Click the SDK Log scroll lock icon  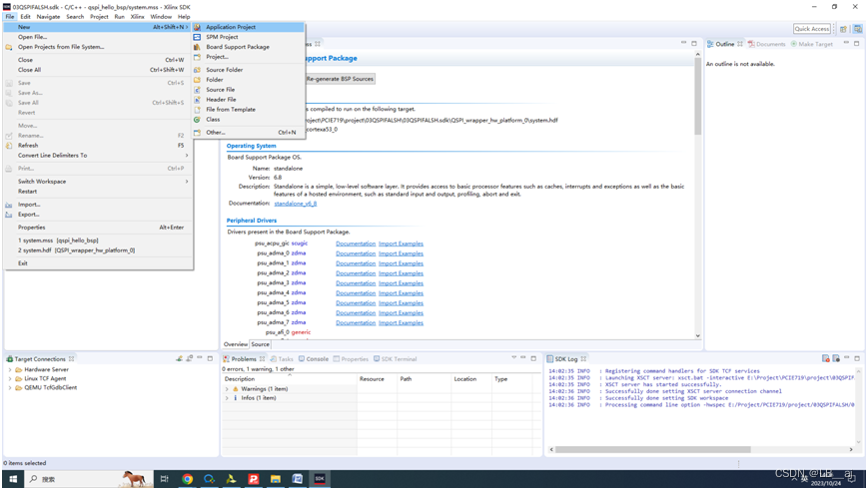[x=836, y=359]
